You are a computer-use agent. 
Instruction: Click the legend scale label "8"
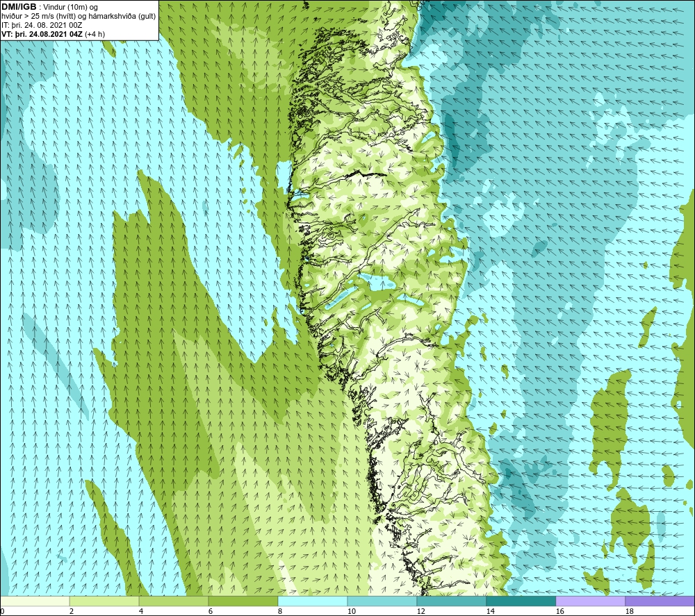279,612
